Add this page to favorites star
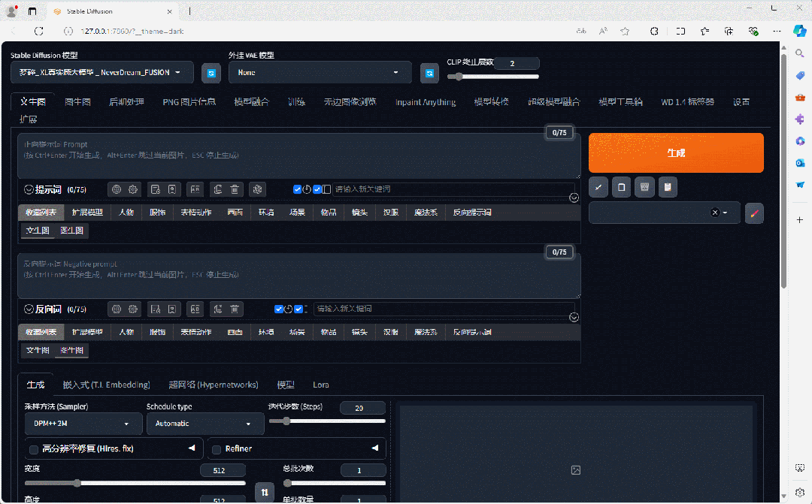The image size is (812, 504). (625, 31)
